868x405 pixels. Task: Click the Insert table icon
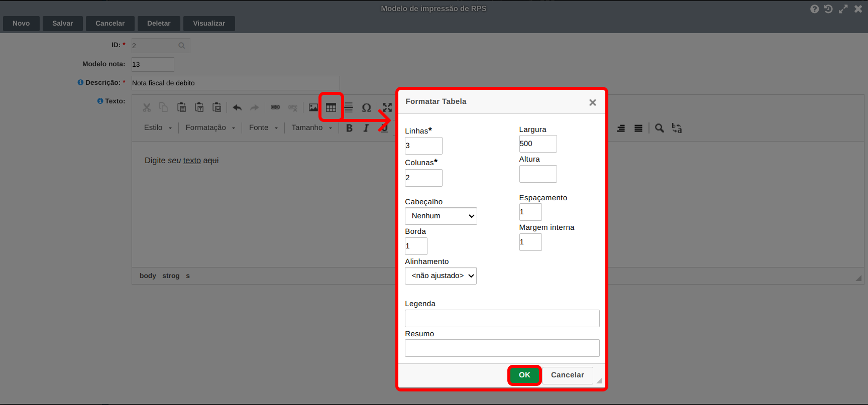(331, 107)
